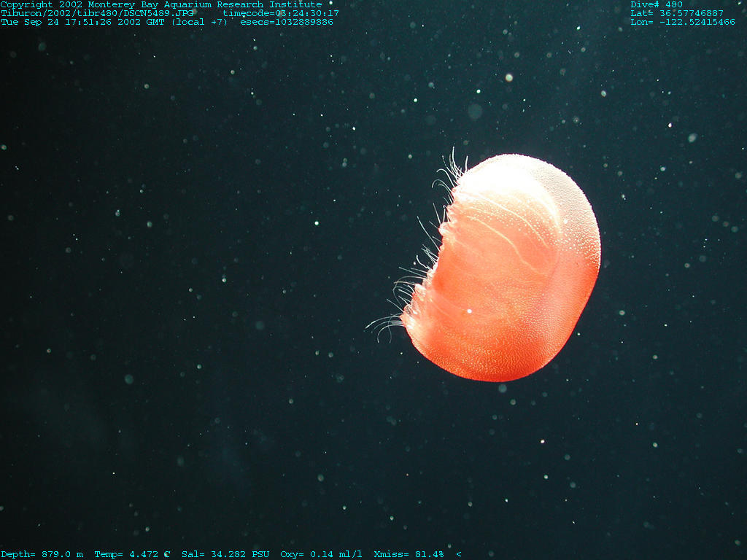This screenshot has width=747, height=560.
Task: Click the 'Xmiss= 81.4%' reading
Action: (x=409, y=554)
